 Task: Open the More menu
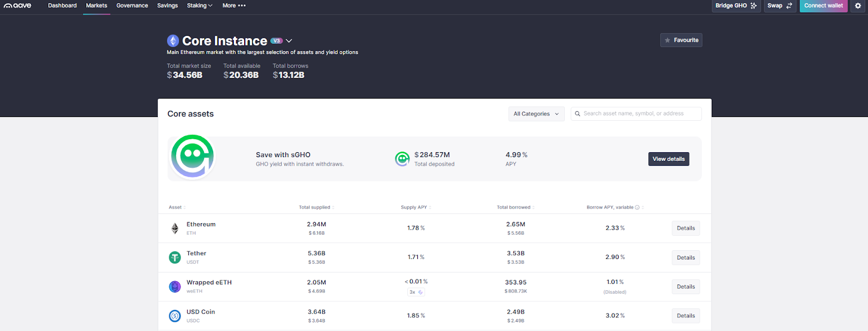tap(234, 5)
